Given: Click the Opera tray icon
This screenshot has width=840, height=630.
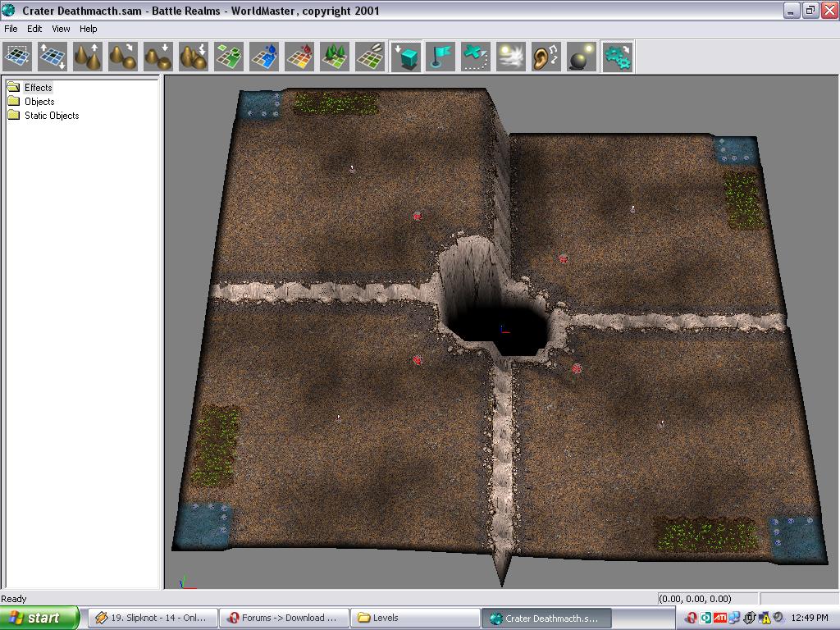Looking at the screenshot, I should tap(692, 618).
